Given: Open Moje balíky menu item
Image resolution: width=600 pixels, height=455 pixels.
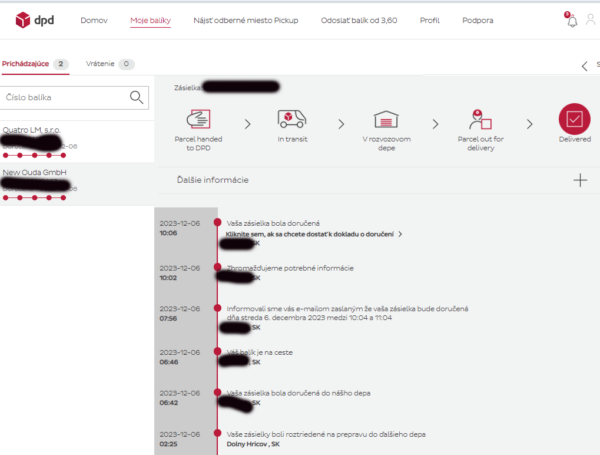Looking at the screenshot, I should pos(150,21).
